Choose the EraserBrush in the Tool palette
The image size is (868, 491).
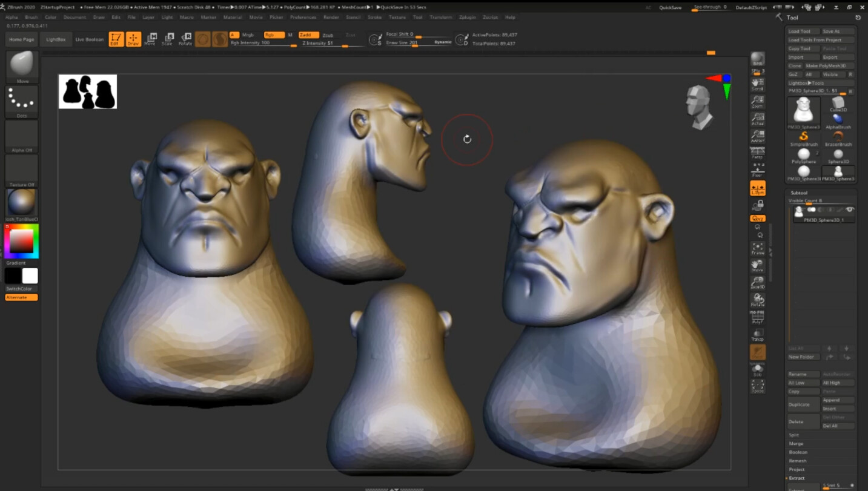click(x=839, y=140)
